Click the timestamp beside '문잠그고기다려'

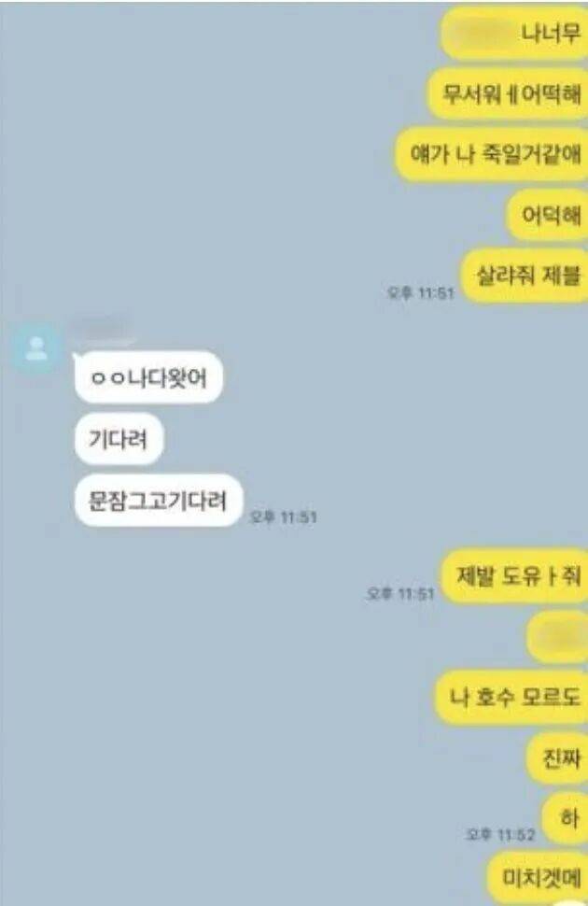(283, 517)
